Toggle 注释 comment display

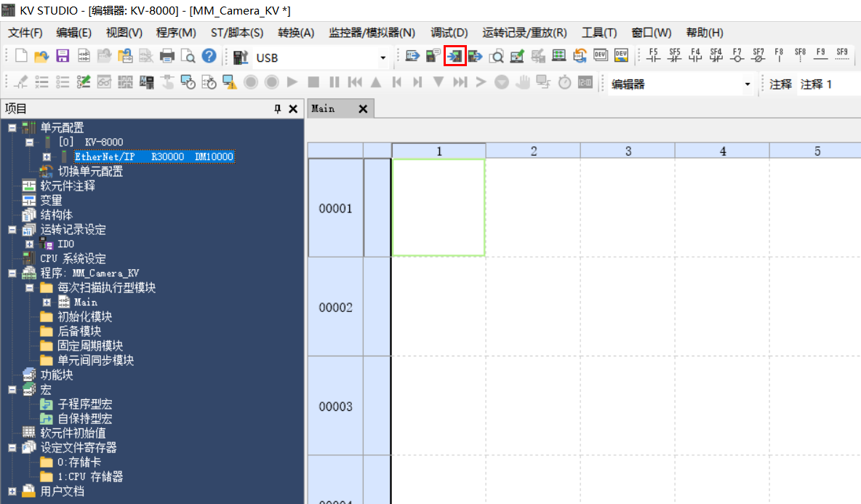click(780, 84)
